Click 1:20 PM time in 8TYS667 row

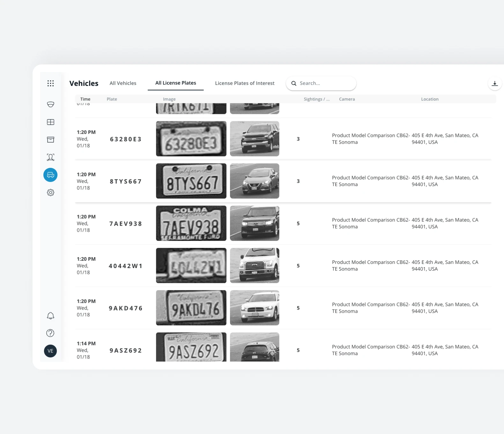click(x=86, y=174)
